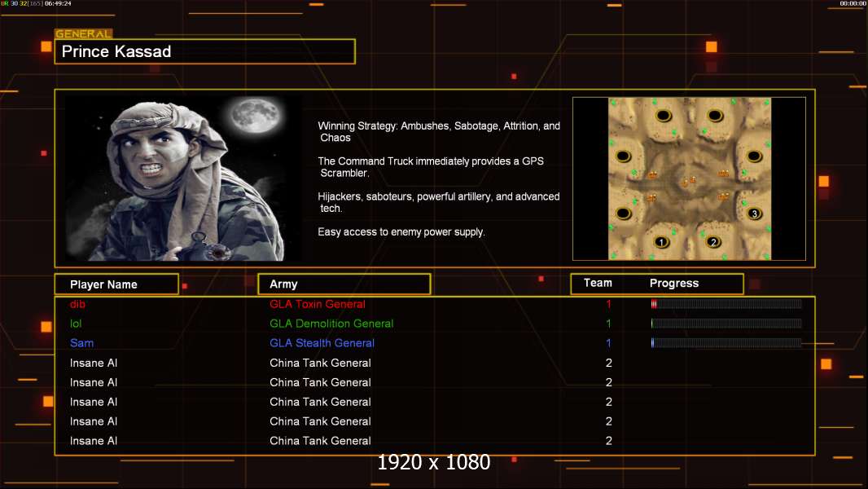
Task: Click the GLA Toxin General army entry
Action: (x=318, y=304)
